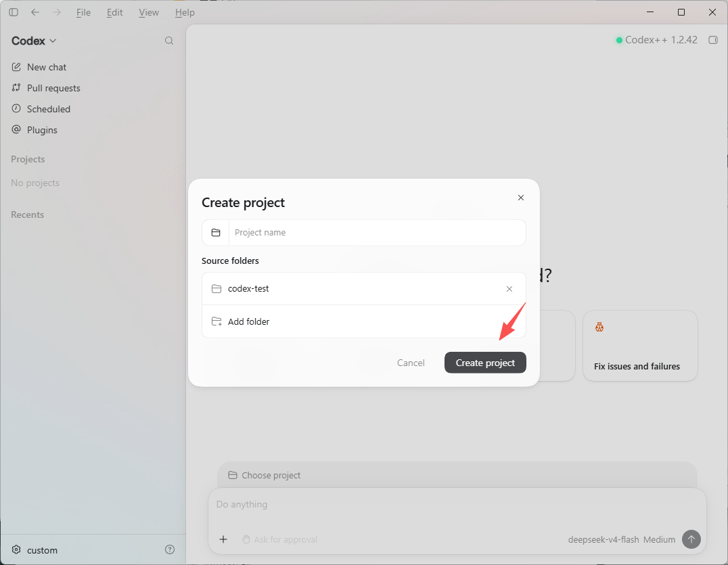Viewport: 728px width, 565px height.
Task: Click the Do anything message box
Action: click(457, 504)
